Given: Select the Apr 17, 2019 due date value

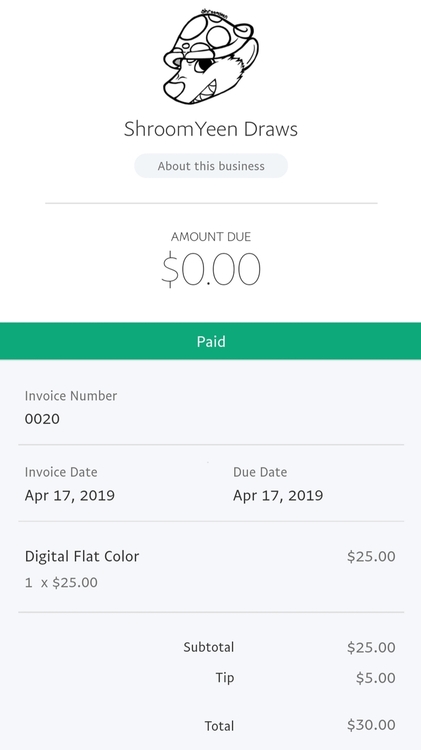Looking at the screenshot, I should (x=278, y=496).
